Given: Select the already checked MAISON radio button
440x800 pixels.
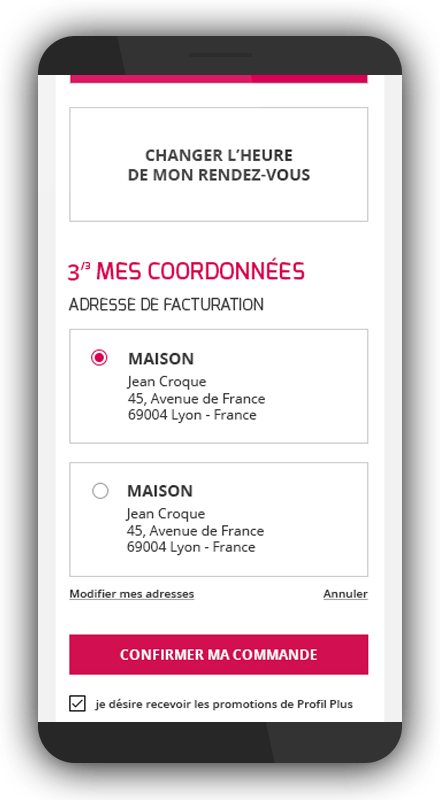Looking at the screenshot, I should click(x=100, y=358).
